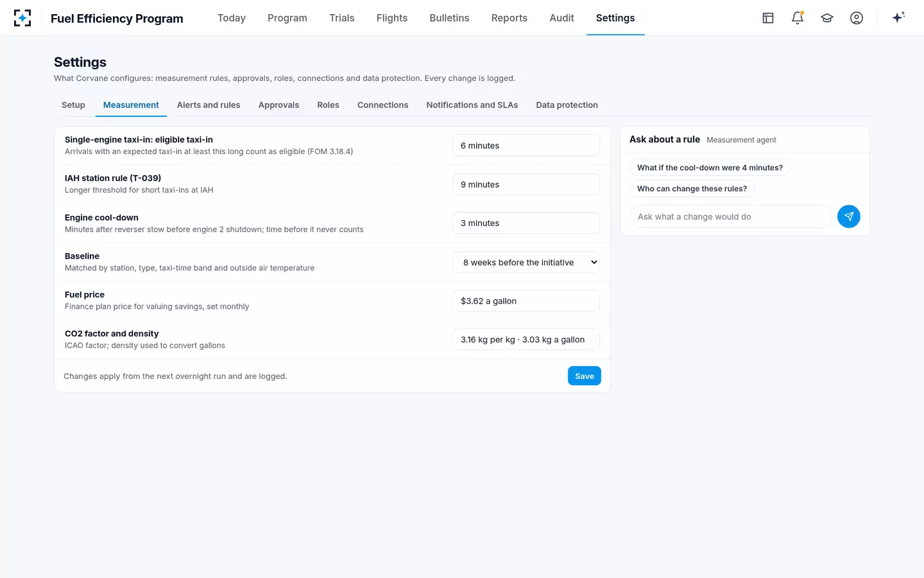Send the rule question with paper-plane button
The image size is (924, 578).
[x=849, y=216]
